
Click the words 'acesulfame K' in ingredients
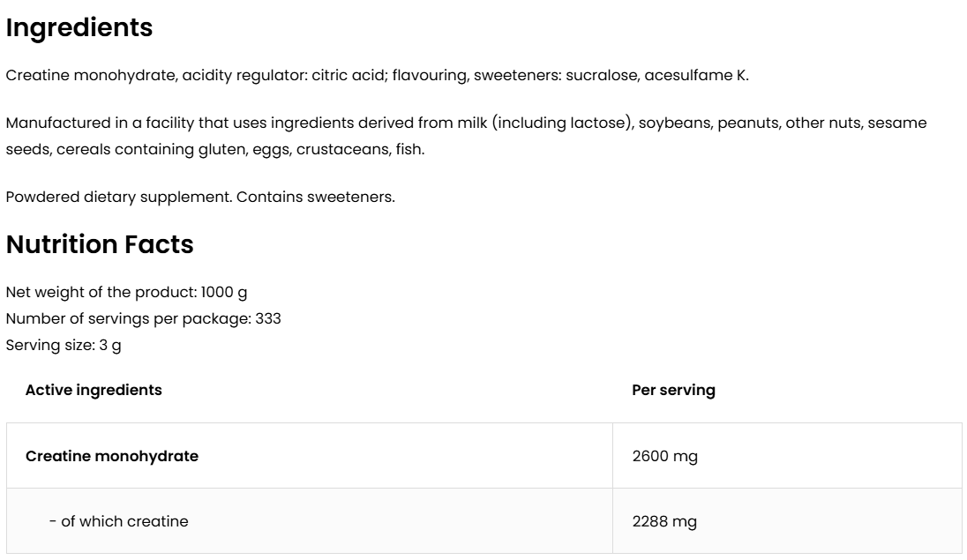click(x=696, y=76)
